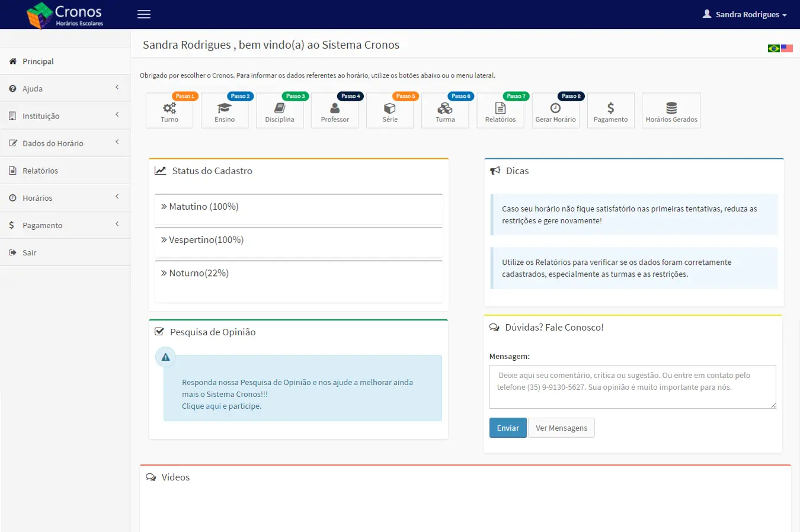
Task: Open Relatórios in the sidebar
Action: (65, 170)
